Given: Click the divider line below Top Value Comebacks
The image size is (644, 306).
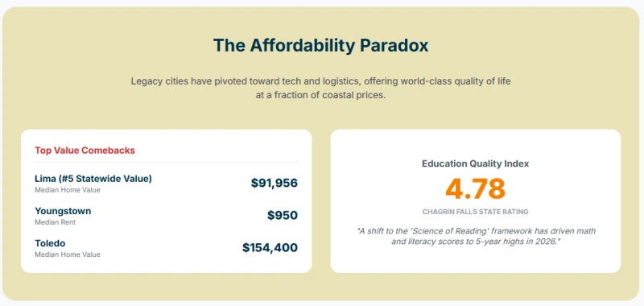Looking at the screenshot, I should 167,162.
